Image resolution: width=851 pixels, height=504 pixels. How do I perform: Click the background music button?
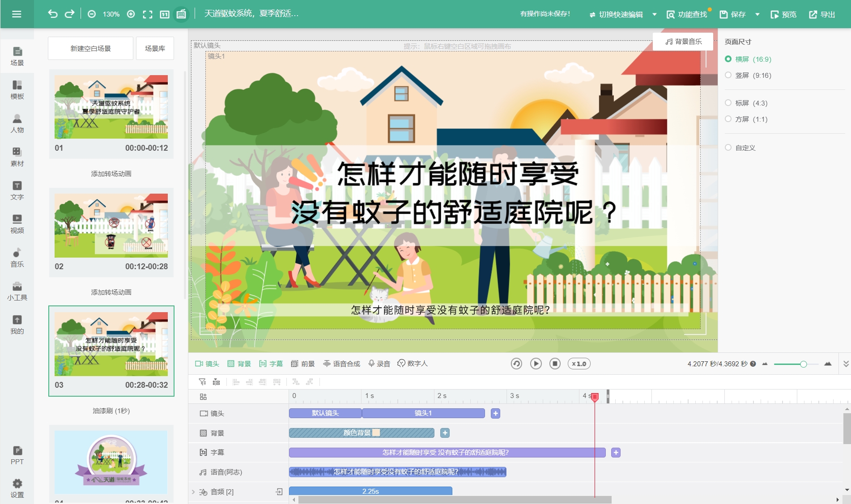[x=683, y=42]
